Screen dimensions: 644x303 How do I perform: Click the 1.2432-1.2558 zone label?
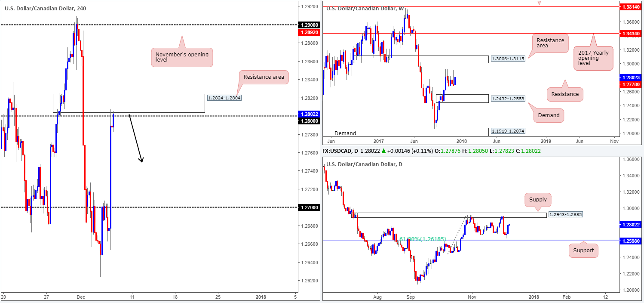[x=507, y=99]
